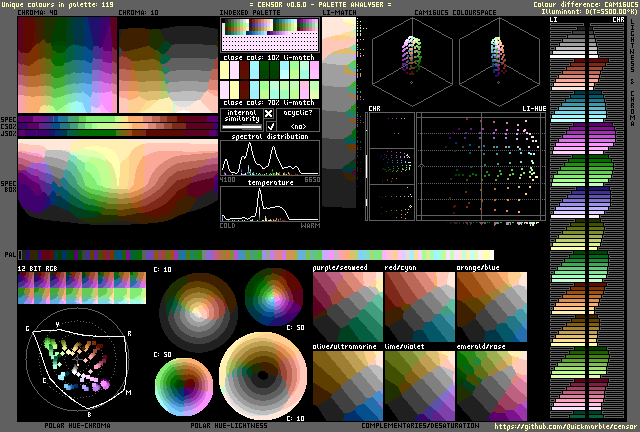Click the B vertex label on hue-chroma plot
This screenshot has height=432, width=640.
click(x=90, y=414)
